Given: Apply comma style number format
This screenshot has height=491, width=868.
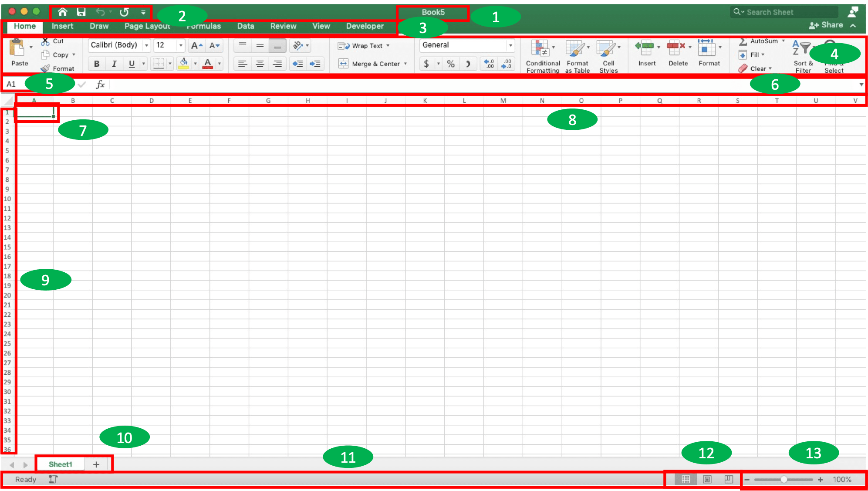Looking at the screenshot, I should pyautogui.click(x=468, y=64).
